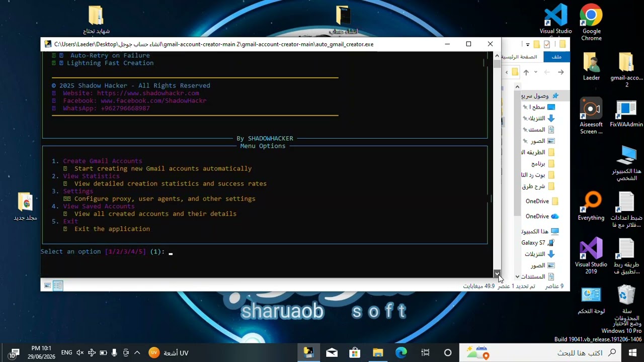Select OneDrive folder item in Explorer tree
This screenshot has width=644, height=362.
point(541,201)
